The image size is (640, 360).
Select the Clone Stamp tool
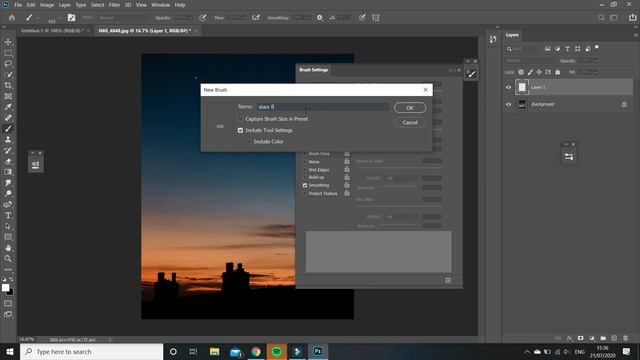(x=8, y=140)
